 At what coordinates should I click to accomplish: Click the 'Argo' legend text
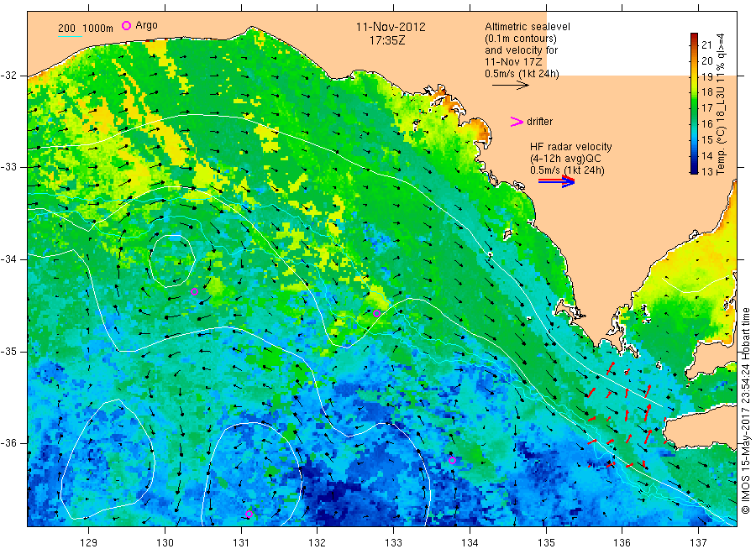tap(146, 25)
